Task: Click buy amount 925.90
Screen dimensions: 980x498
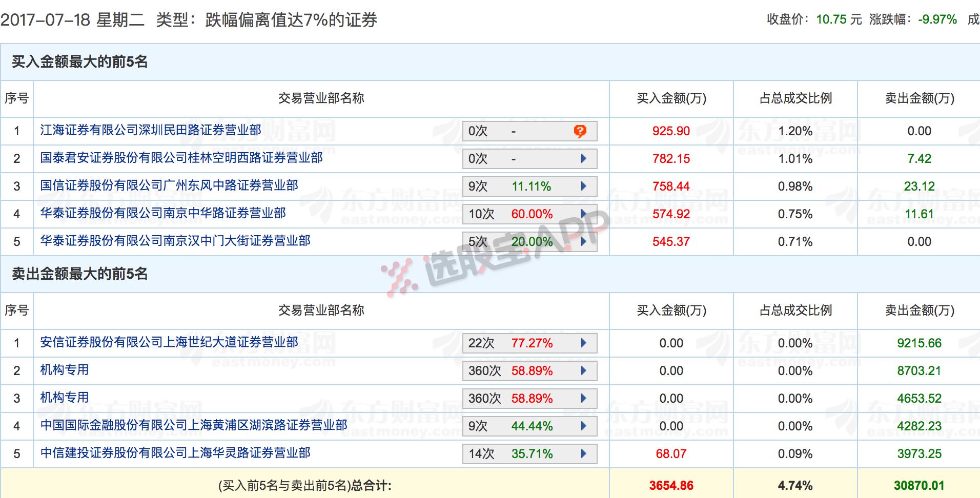Action: [671, 131]
